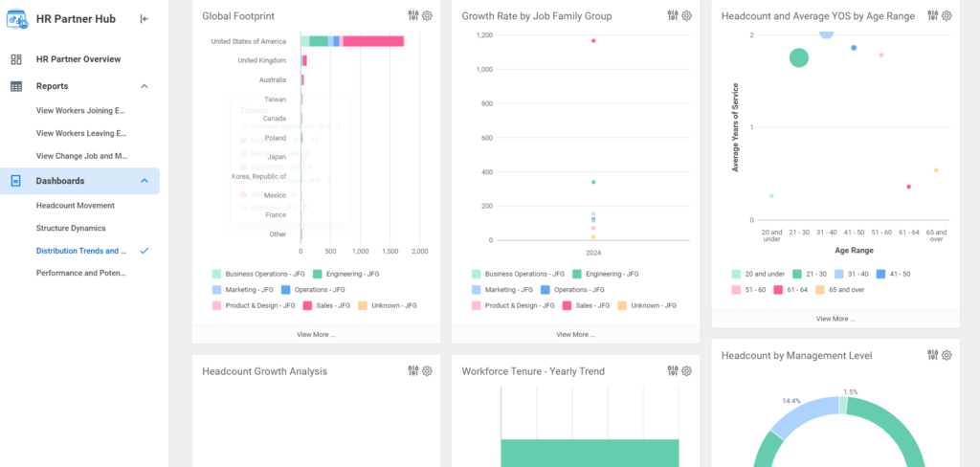Open View Workers Joining report

[x=81, y=111]
